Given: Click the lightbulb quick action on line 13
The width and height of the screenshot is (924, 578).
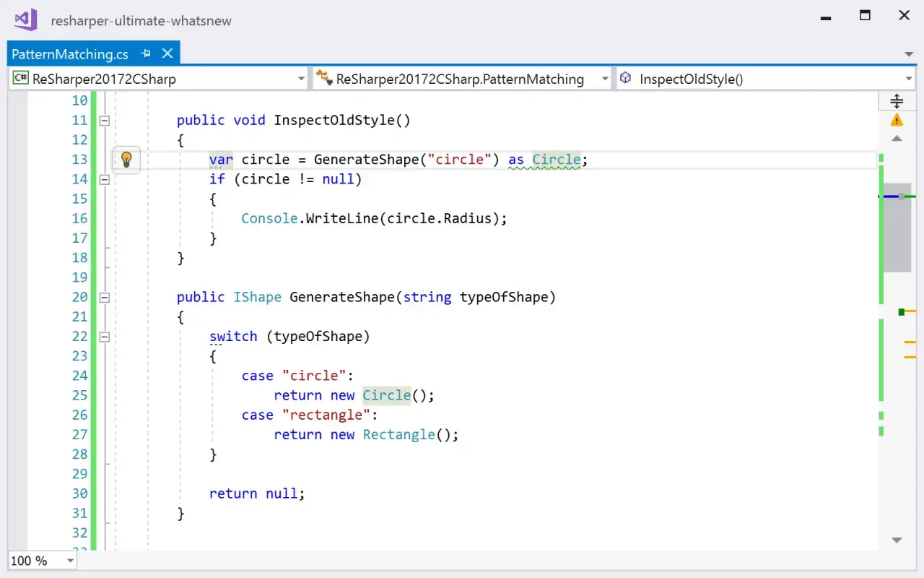Looking at the screenshot, I should point(126,159).
